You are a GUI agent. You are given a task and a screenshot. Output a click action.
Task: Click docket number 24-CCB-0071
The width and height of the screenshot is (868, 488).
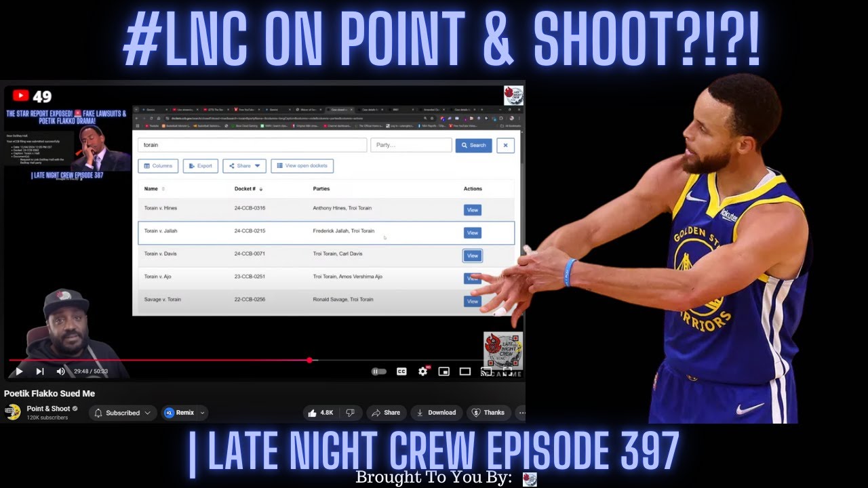tap(250, 253)
